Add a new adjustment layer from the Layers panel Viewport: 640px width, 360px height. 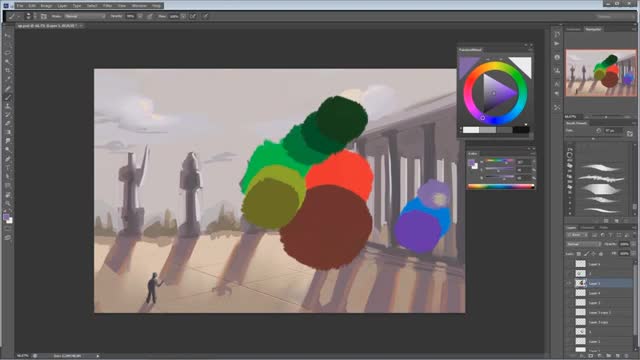tap(600, 356)
